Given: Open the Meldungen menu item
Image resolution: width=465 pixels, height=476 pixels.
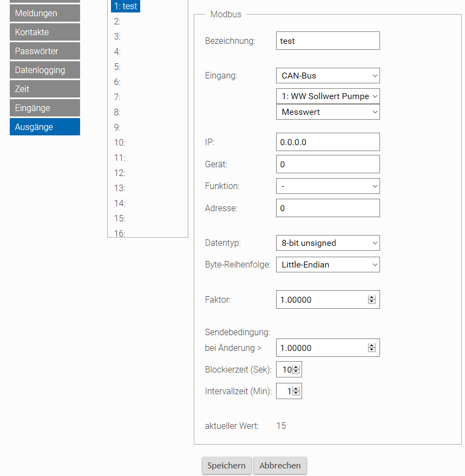Looking at the screenshot, I should point(45,13).
